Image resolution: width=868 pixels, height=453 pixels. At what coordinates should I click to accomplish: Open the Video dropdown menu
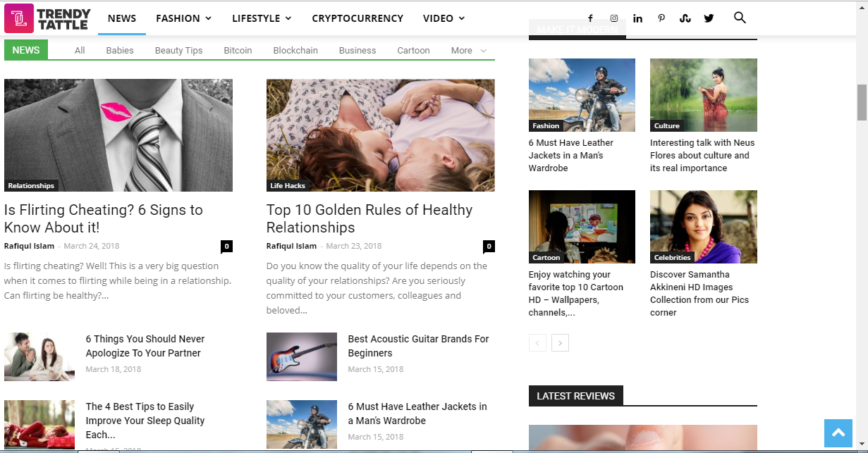tap(444, 18)
